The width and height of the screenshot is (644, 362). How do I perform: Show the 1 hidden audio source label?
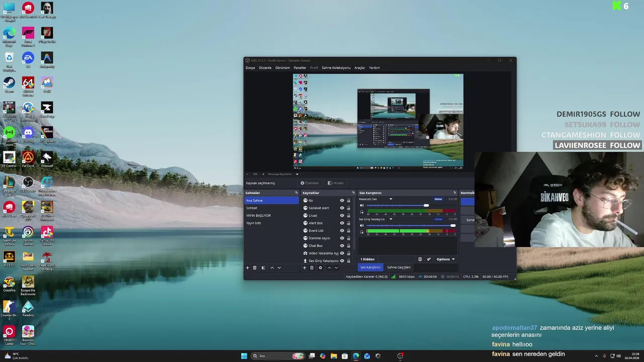click(x=367, y=259)
